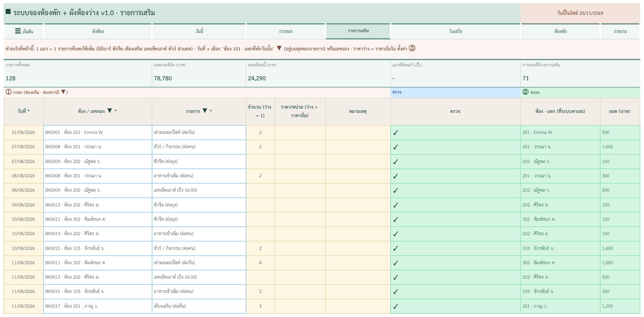The height and width of the screenshot is (317, 644).
Task: Click the circled 2 ระบบ marker
Action: pos(525,92)
